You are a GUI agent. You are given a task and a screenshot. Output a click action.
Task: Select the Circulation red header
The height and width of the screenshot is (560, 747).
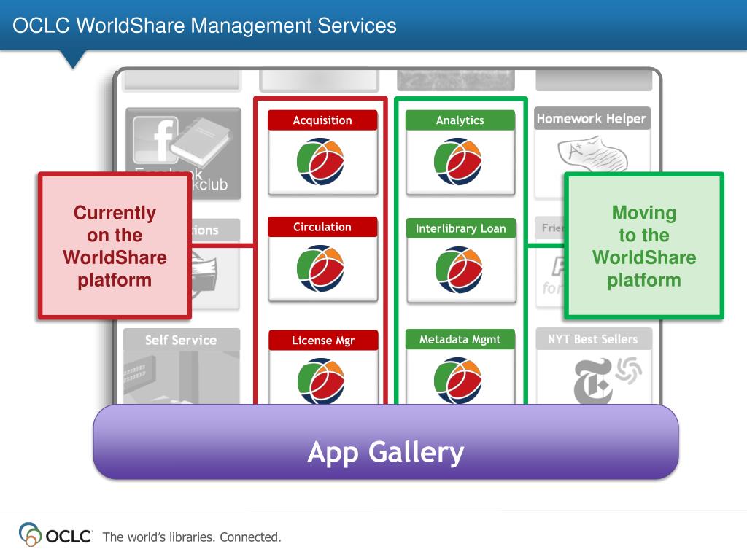(322, 227)
